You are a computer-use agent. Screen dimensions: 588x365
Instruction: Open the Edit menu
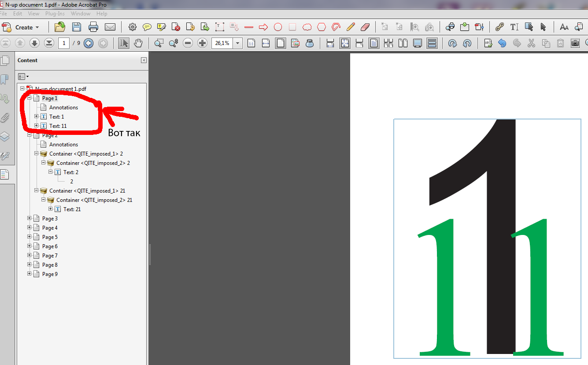point(18,14)
